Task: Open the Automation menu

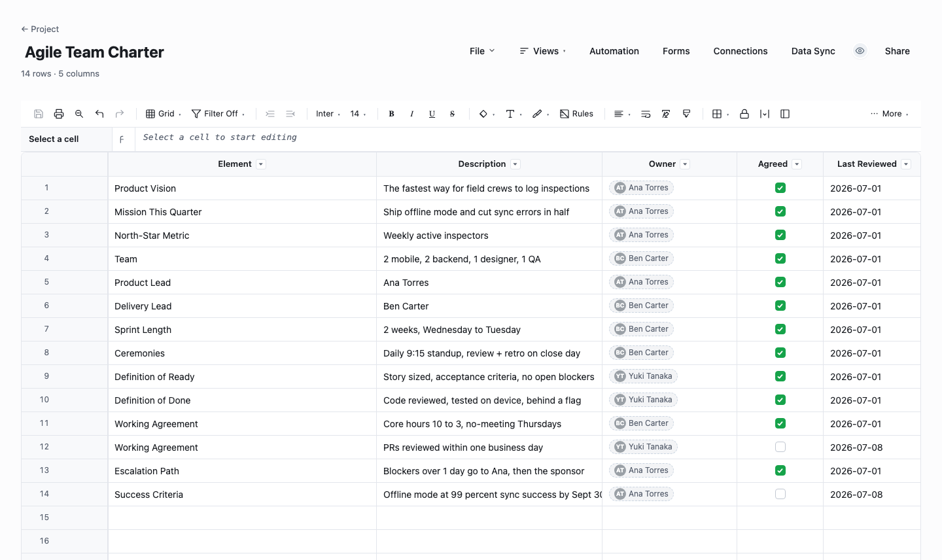Action: point(614,51)
